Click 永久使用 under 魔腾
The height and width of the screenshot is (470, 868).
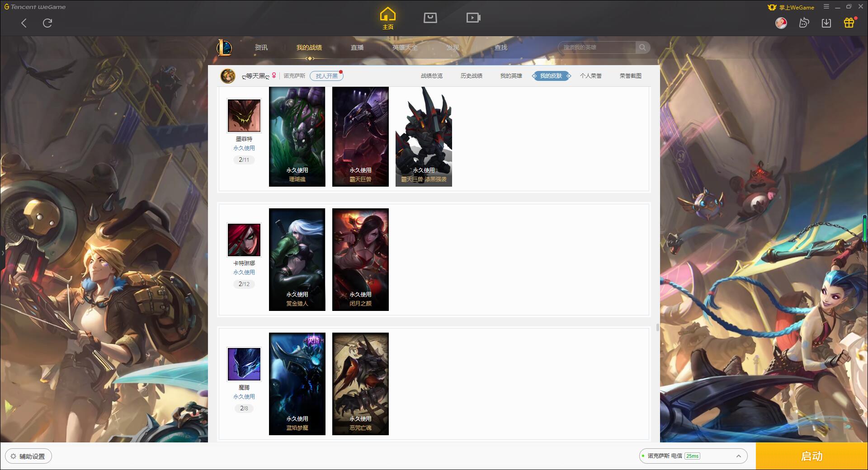coord(244,397)
